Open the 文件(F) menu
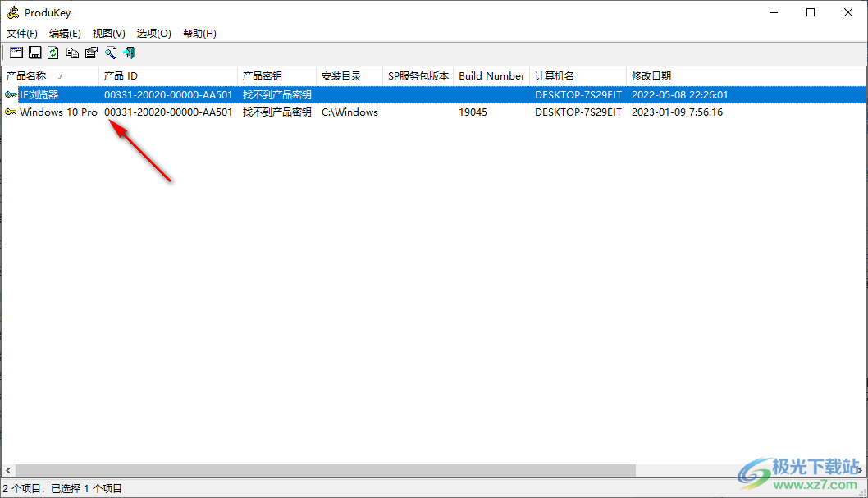The width and height of the screenshot is (868, 498). pyautogui.click(x=22, y=33)
